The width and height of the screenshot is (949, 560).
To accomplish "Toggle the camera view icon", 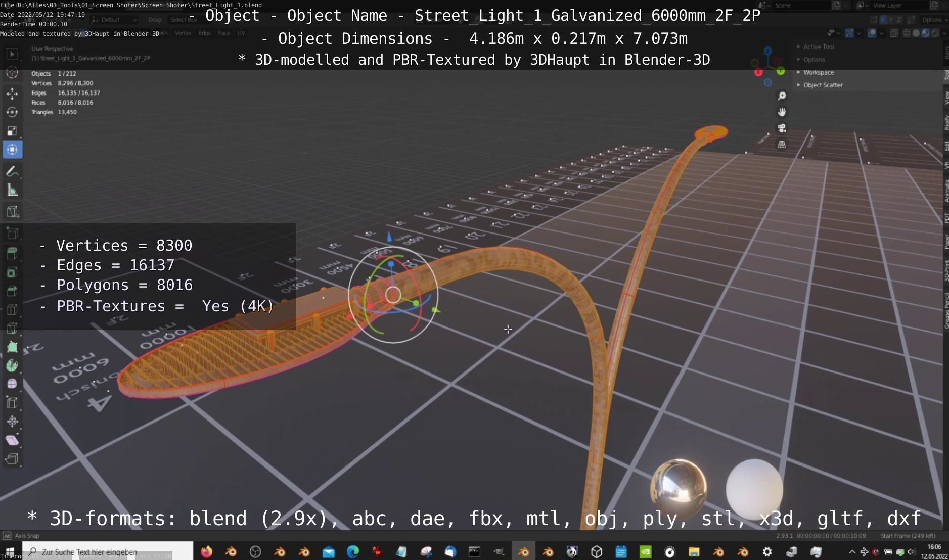I will (x=782, y=128).
